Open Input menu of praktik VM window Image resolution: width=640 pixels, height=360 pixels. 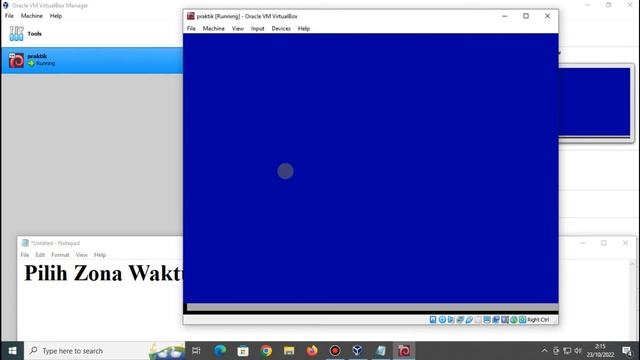[x=258, y=29]
